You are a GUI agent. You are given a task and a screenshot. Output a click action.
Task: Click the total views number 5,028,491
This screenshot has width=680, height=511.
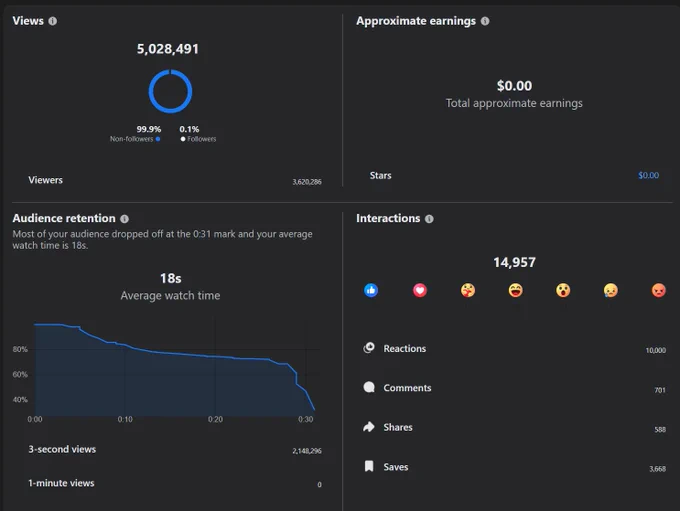[168, 49]
